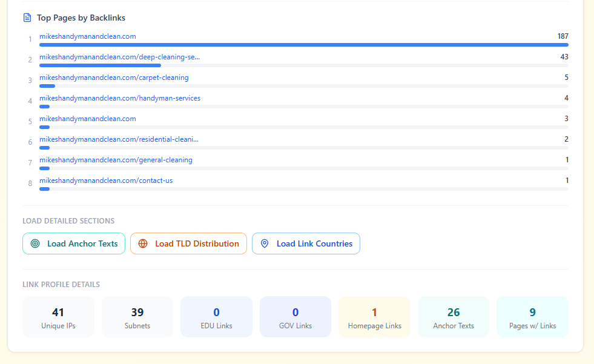This screenshot has width=594, height=364.
Task: Click the map pin icon in Load Link Countries
Action: (265, 243)
